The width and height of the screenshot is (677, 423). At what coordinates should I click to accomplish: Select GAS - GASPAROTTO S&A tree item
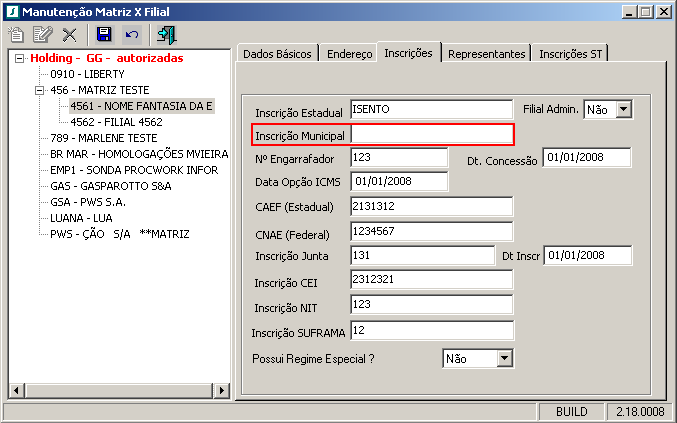pos(111,186)
